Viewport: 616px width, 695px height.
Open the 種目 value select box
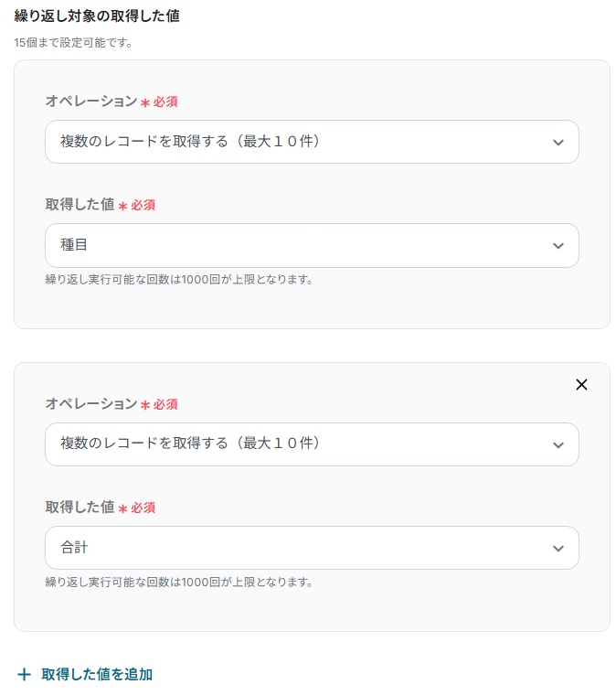tap(292, 246)
